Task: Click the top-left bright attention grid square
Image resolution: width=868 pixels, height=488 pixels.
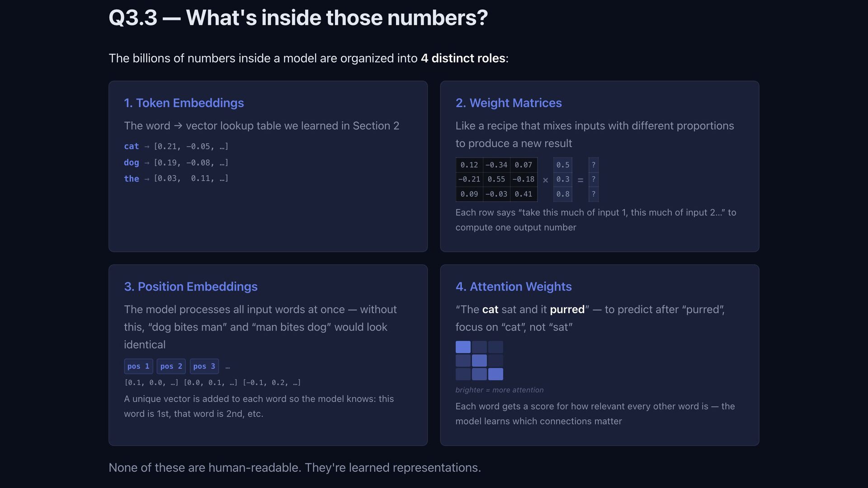Action: pyautogui.click(x=463, y=347)
